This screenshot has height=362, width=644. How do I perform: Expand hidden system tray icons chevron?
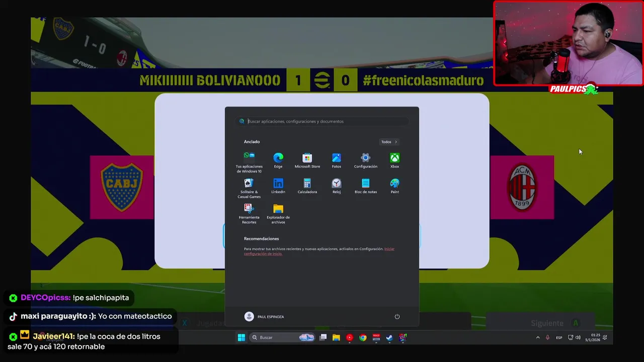[x=538, y=337]
